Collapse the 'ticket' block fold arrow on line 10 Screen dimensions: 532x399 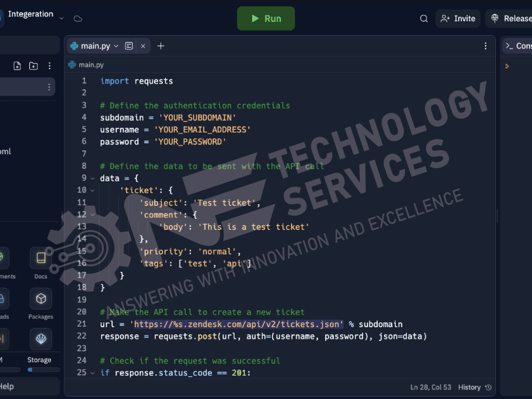[x=92, y=190]
